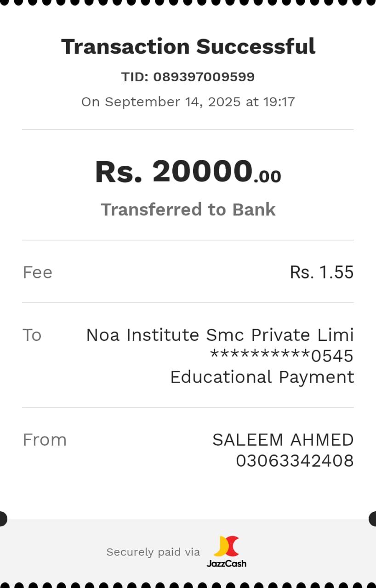Click the Rs. 20000 amount
Viewport: 376px width, 588px height.
[x=174, y=172]
